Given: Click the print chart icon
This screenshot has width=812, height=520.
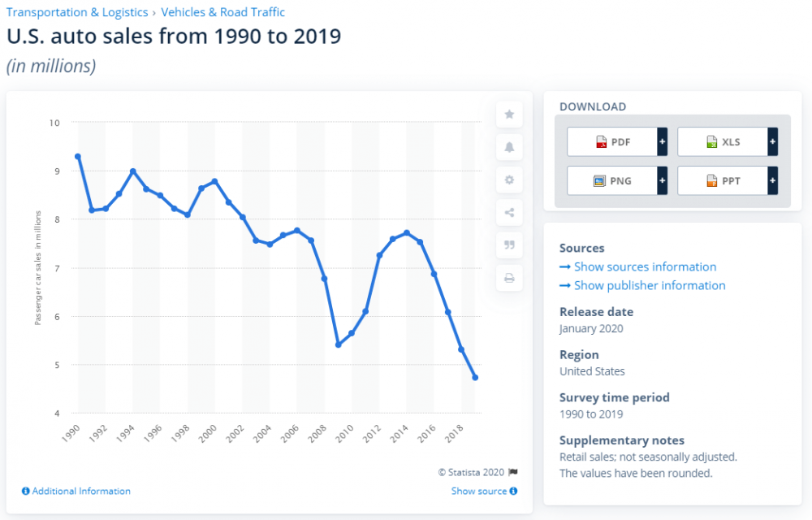Looking at the screenshot, I should [509, 279].
